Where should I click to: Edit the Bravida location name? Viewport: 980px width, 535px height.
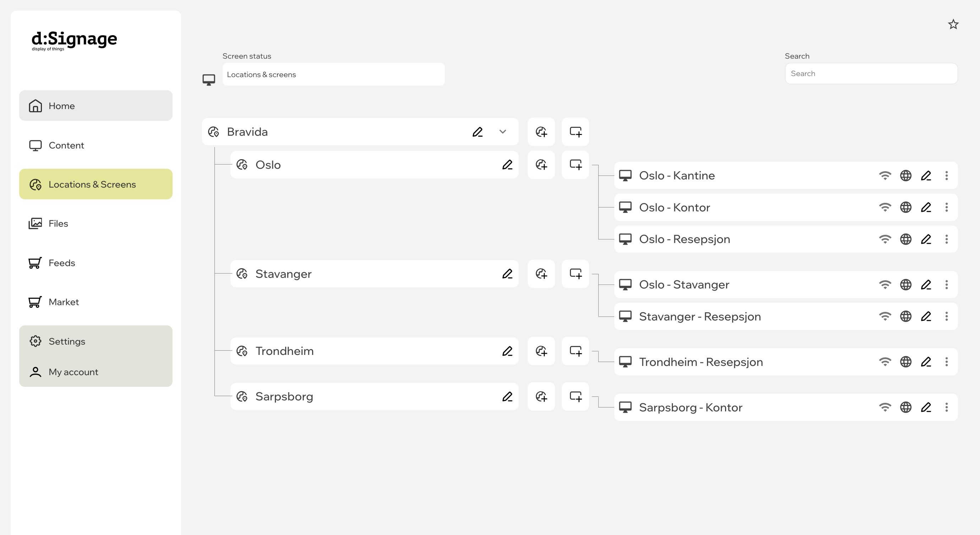point(478,132)
